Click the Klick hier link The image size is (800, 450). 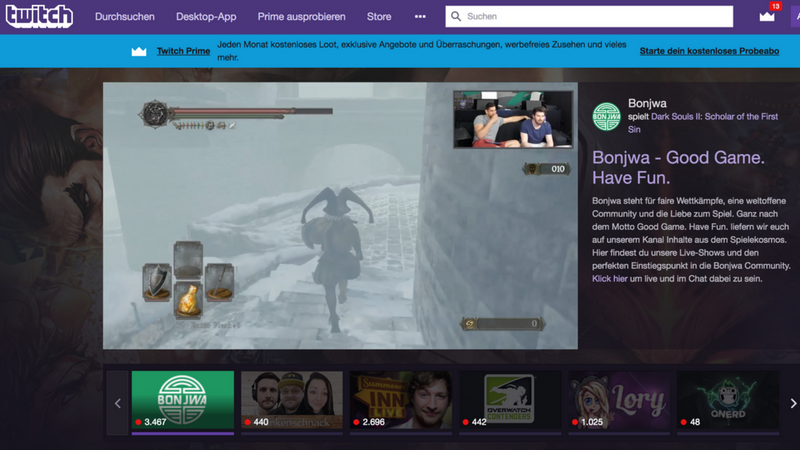pos(609,279)
